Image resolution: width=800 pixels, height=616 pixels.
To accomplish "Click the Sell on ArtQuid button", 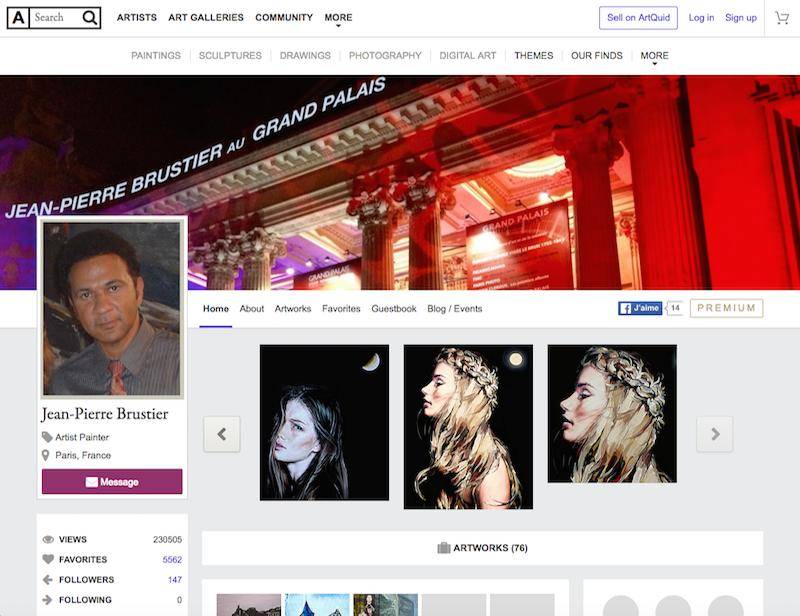I will coord(638,18).
